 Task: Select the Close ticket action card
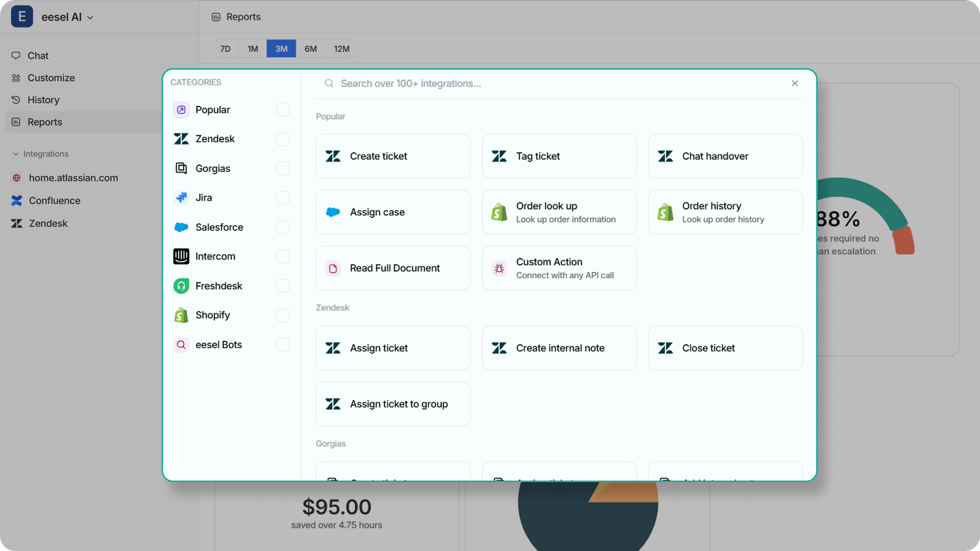point(725,348)
